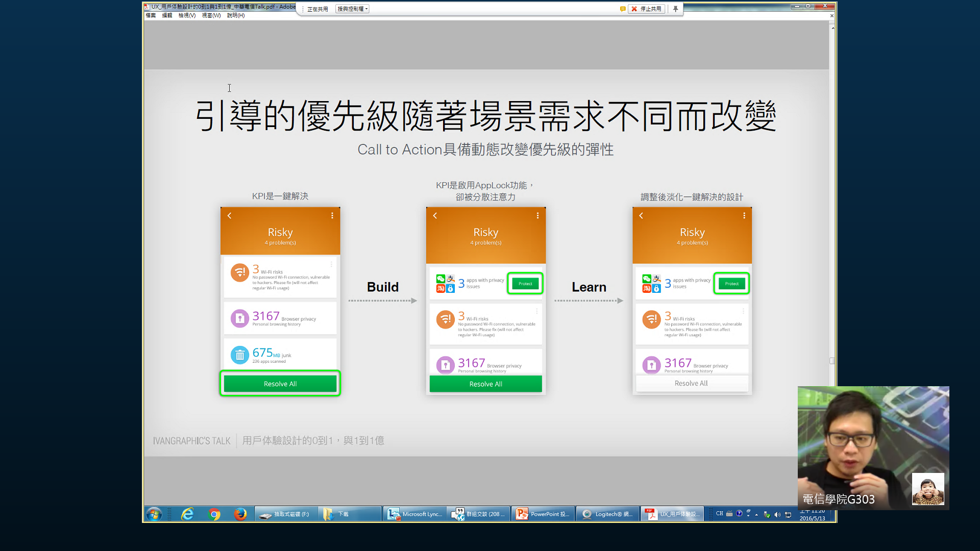Click the pin icon on sharing bar
Screen dimensions: 980x551
[675, 9]
